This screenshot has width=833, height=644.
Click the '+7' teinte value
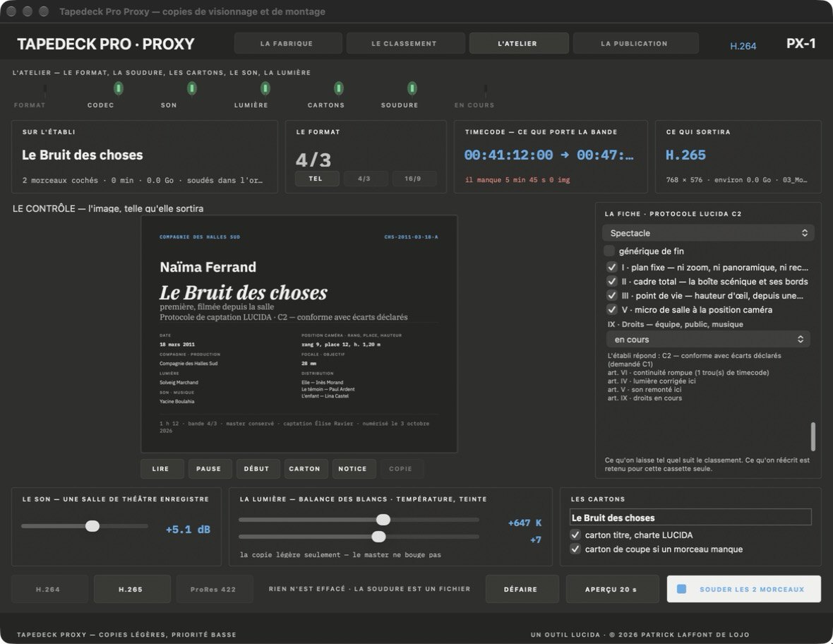[536, 540]
